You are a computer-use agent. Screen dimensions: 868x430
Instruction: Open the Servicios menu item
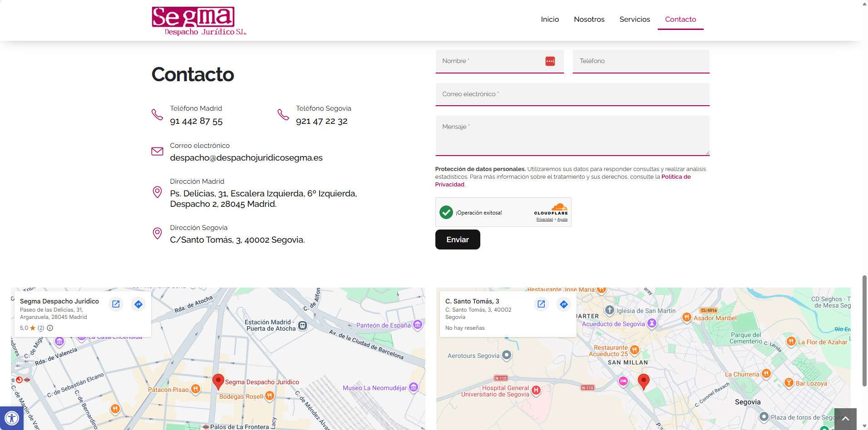[x=635, y=19]
